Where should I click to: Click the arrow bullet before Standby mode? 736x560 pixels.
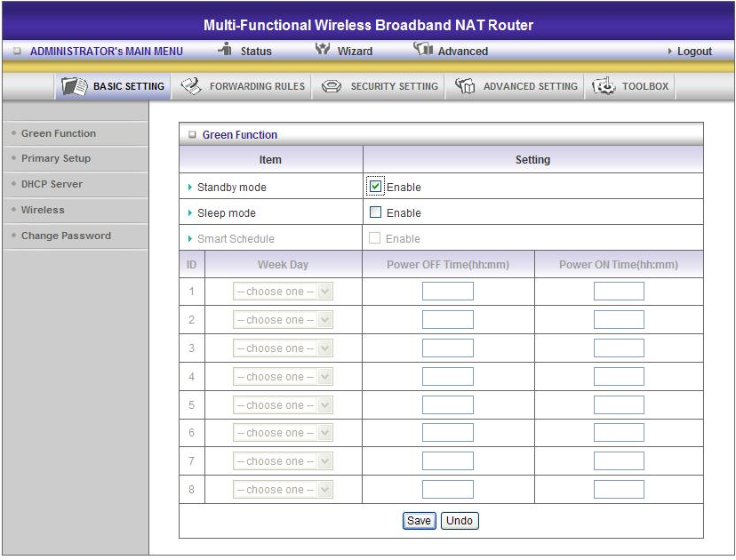pos(190,188)
